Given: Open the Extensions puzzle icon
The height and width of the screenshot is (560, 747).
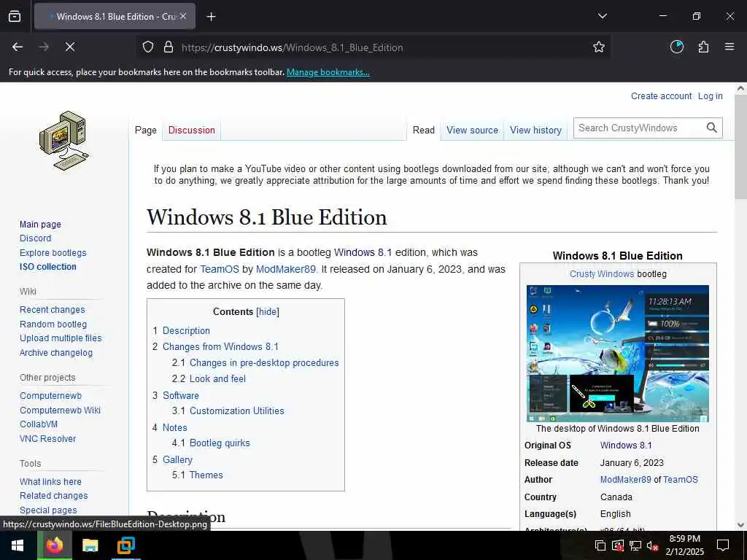Looking at the screenshot, I should point(703,47).
